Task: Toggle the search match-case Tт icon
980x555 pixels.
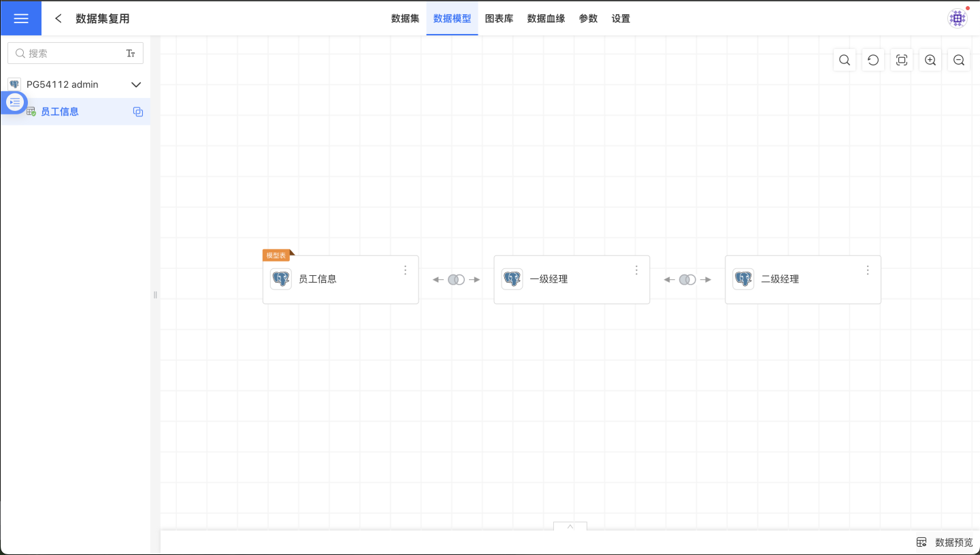Action: (131, 53)
